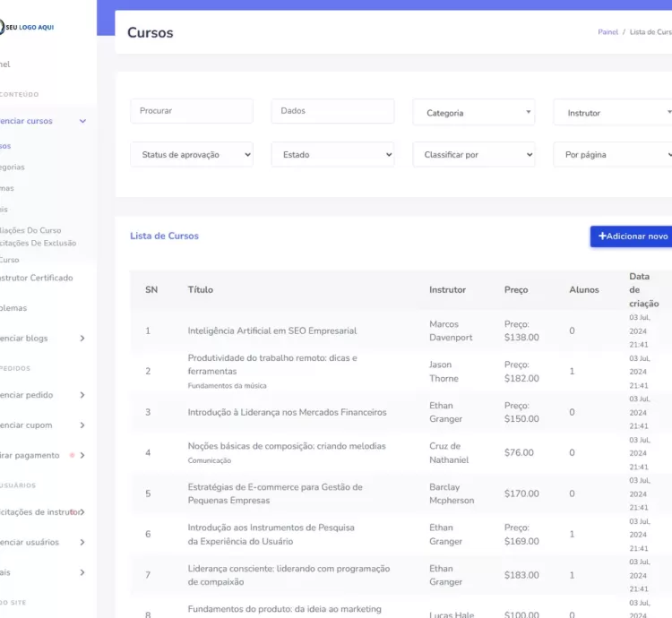Expand the Gerenciar pedido arrow

tap(82, 395)
